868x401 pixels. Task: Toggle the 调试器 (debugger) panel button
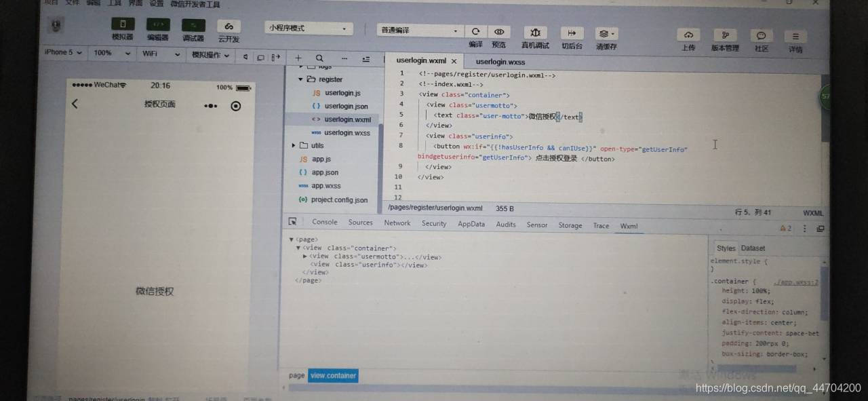(193, 26)
